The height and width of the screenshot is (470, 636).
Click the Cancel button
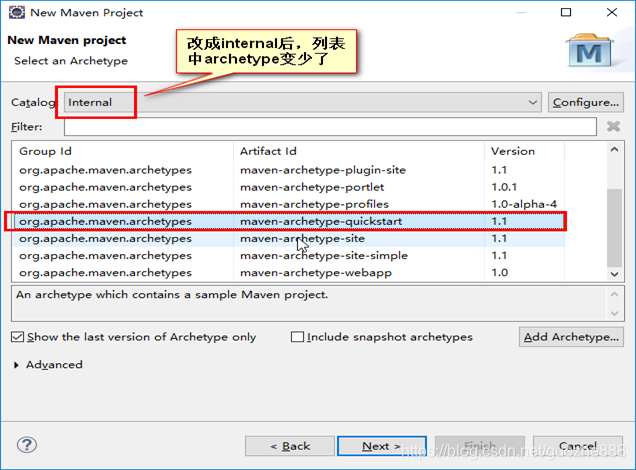coord(578,446)
